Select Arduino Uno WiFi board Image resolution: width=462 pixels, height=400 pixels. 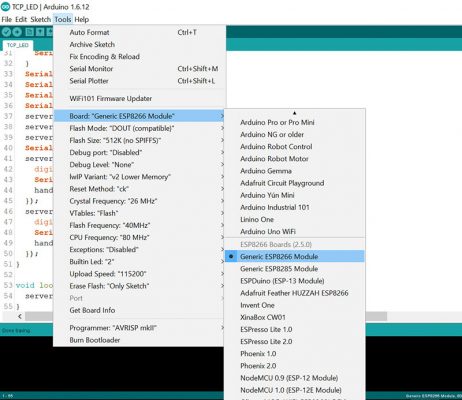tap(295, 231)
